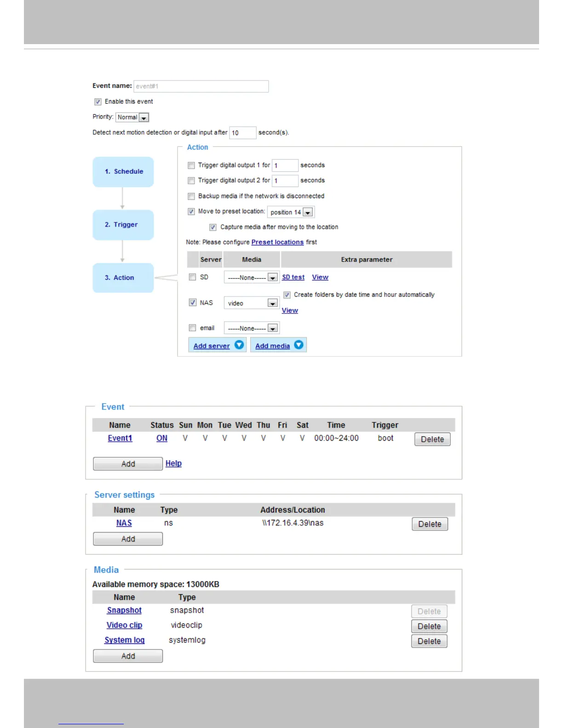Screen dimensions: 563x728
Task: Go to step 2. Trigger
Action: [x=123, y=225]
